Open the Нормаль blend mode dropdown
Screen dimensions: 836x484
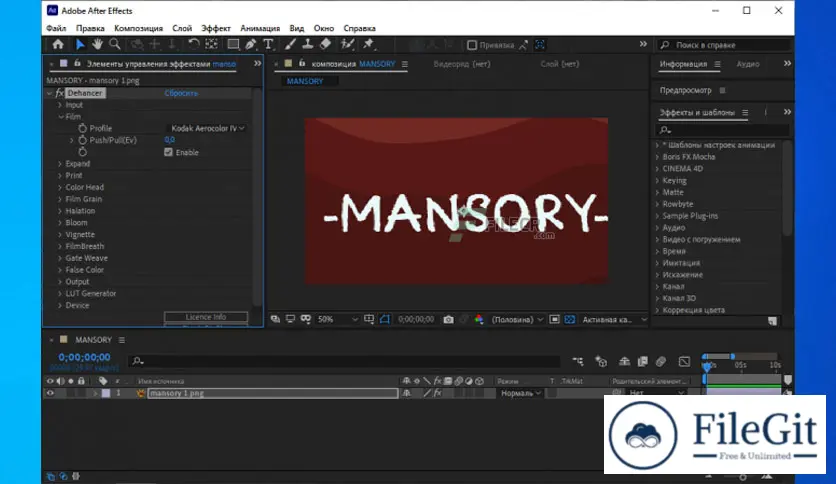[520, 393]
